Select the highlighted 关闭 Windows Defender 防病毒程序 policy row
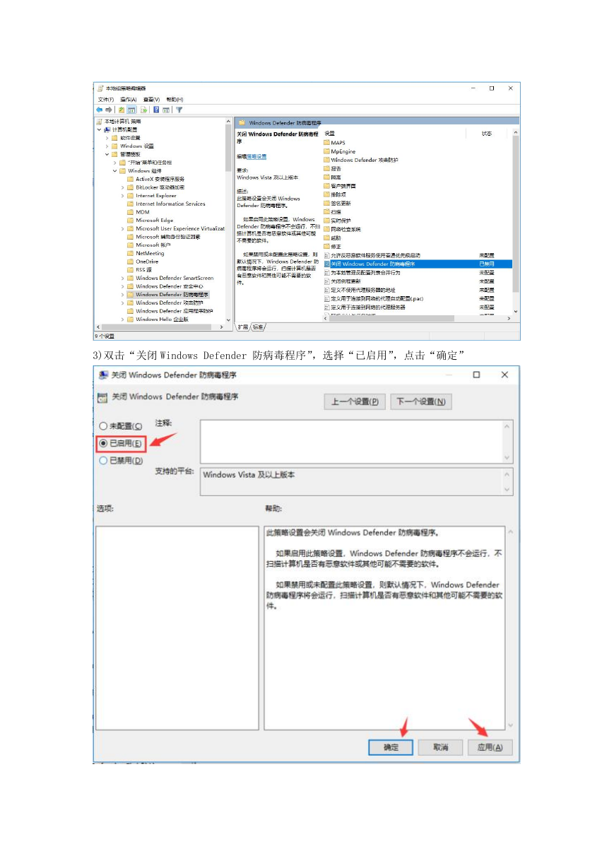Viewport: 614px width, 868px height. (418, 264)
